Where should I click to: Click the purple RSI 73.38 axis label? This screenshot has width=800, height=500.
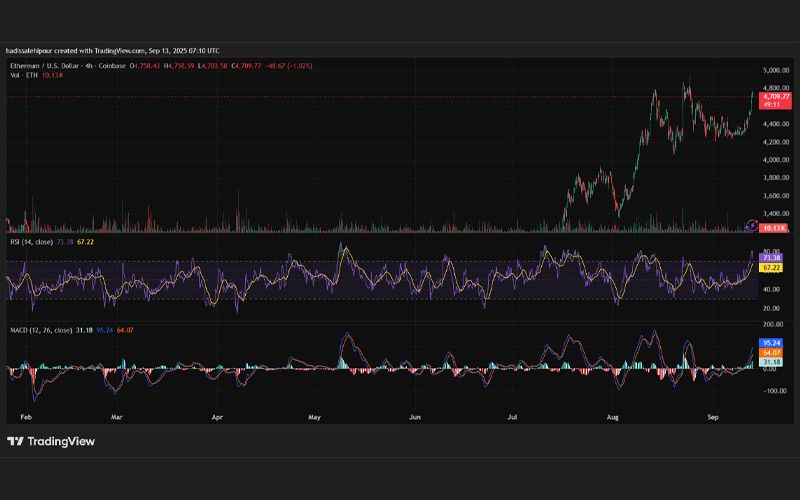tap(770, 258)
